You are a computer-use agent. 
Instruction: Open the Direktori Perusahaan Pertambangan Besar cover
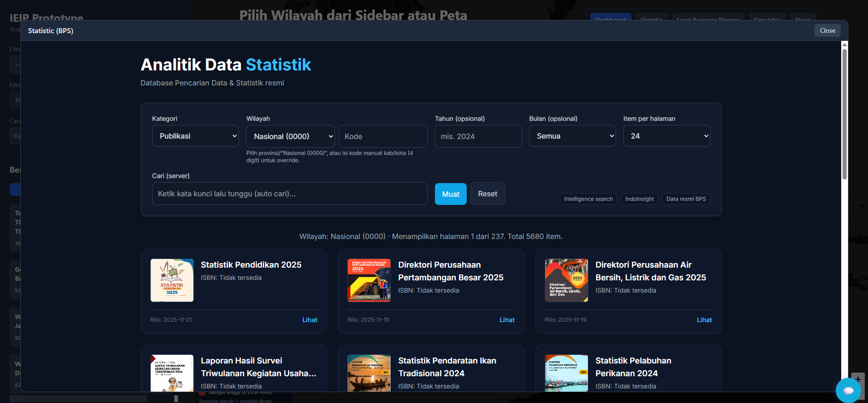(x=369, y=280)
